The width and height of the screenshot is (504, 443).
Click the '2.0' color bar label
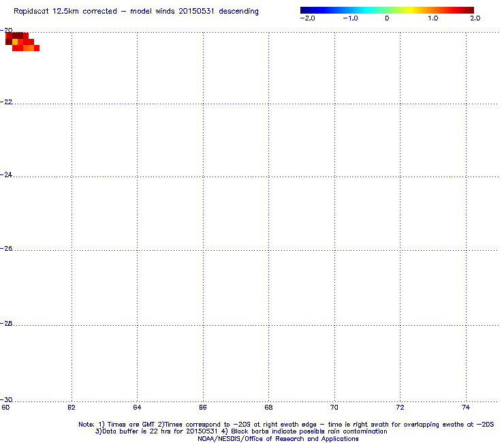click(475, 18)
